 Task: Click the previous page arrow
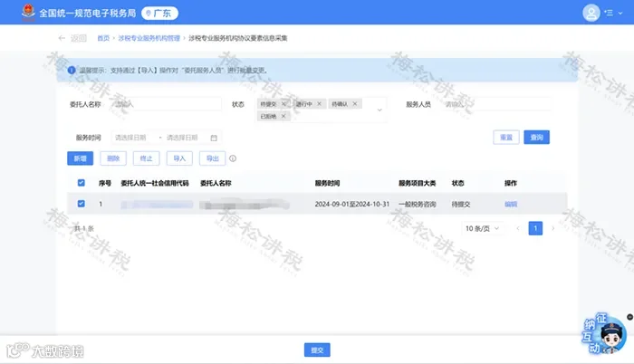click(518, 228)
